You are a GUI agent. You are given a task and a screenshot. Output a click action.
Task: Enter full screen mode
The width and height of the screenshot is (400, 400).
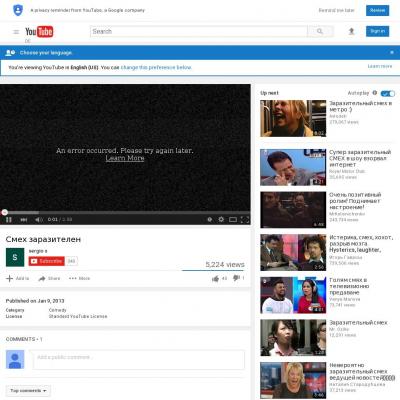(245, 219)
